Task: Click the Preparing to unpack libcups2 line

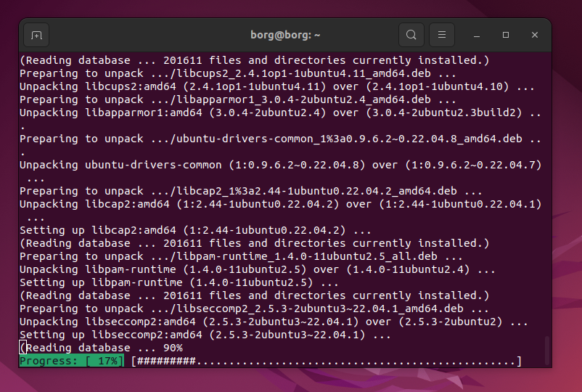Action: pyautogui.click(x=238, y=73)
